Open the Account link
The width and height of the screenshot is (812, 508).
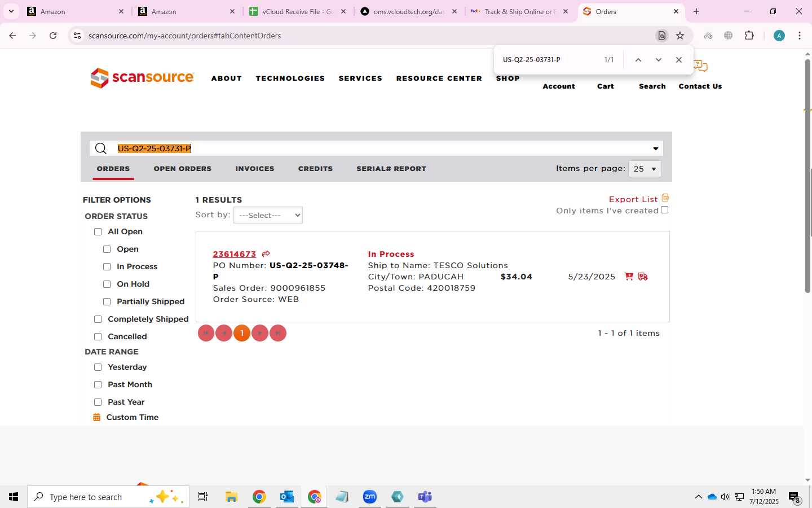click(559, 86)
